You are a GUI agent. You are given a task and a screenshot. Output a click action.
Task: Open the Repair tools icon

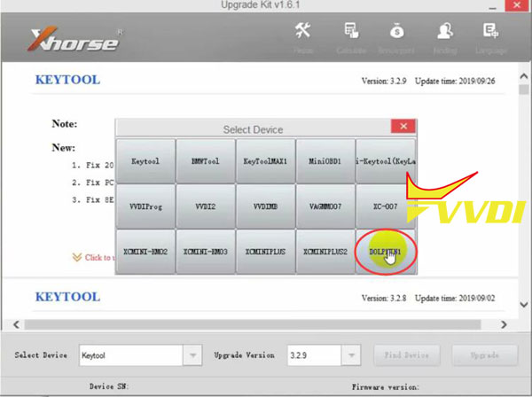(302, 31)
